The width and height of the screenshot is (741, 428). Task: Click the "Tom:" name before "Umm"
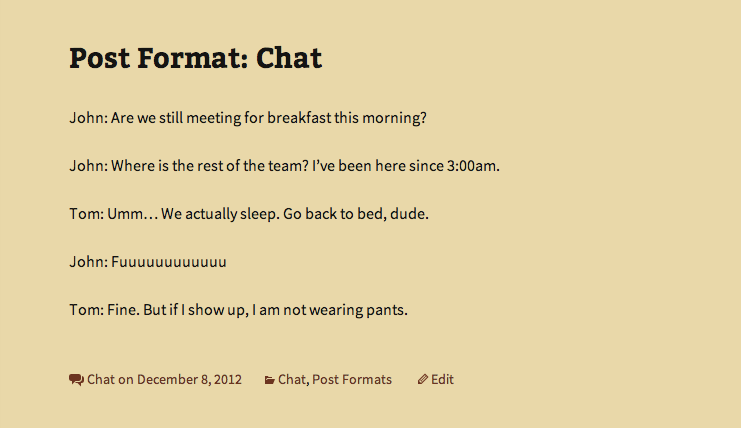click(x=86, y=214)
